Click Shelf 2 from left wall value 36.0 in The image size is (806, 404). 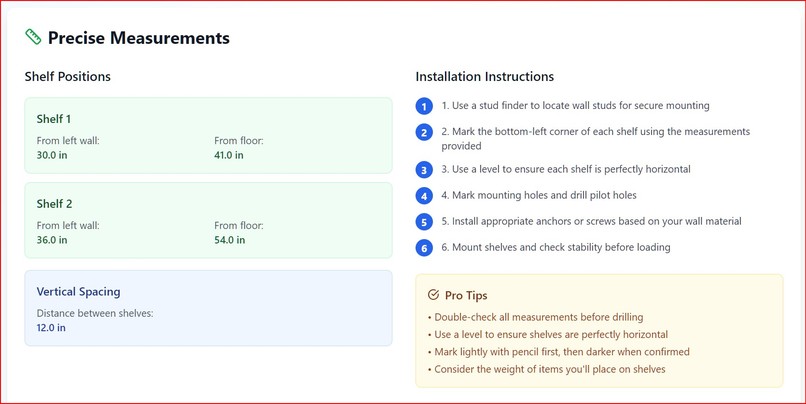tap(52, 240)
